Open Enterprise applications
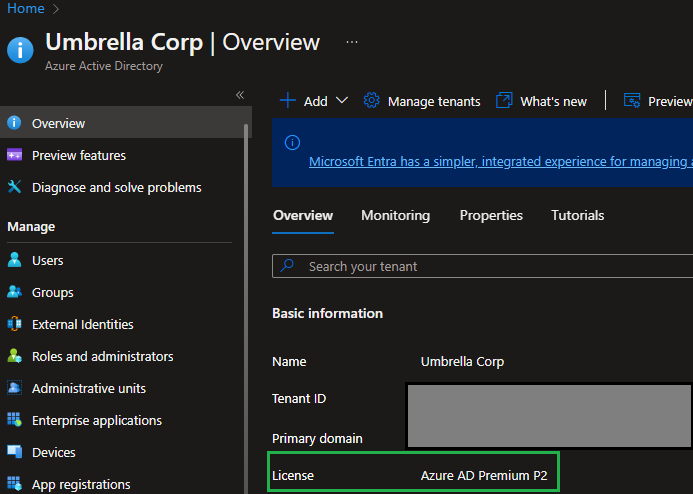The height and width of the screenshot is (494, 693). (97, 421)
